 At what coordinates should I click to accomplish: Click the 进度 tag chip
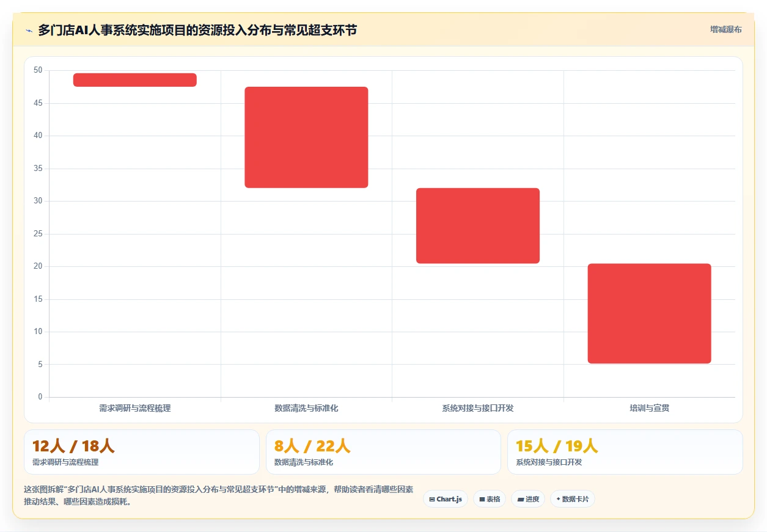coord(528,499)
